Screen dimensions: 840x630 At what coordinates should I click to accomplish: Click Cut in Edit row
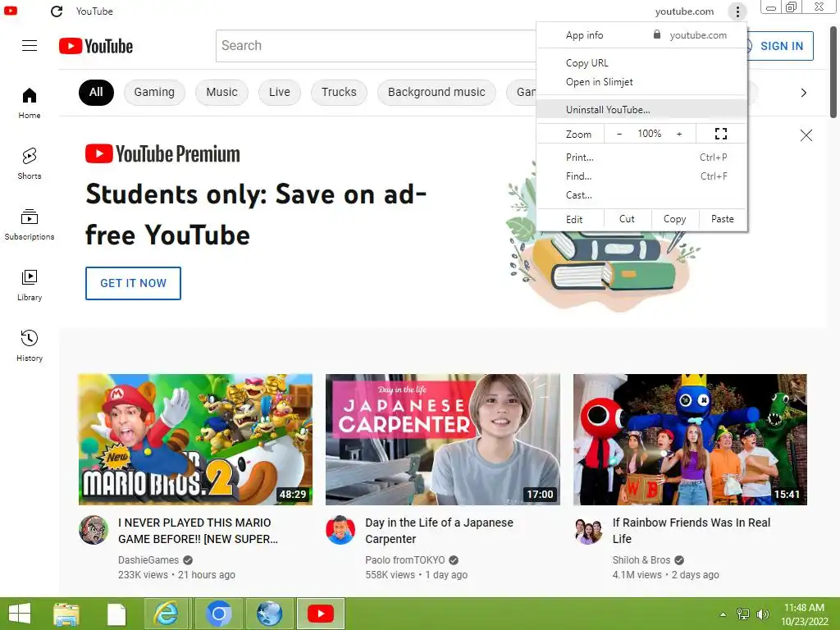coord(627,219)
